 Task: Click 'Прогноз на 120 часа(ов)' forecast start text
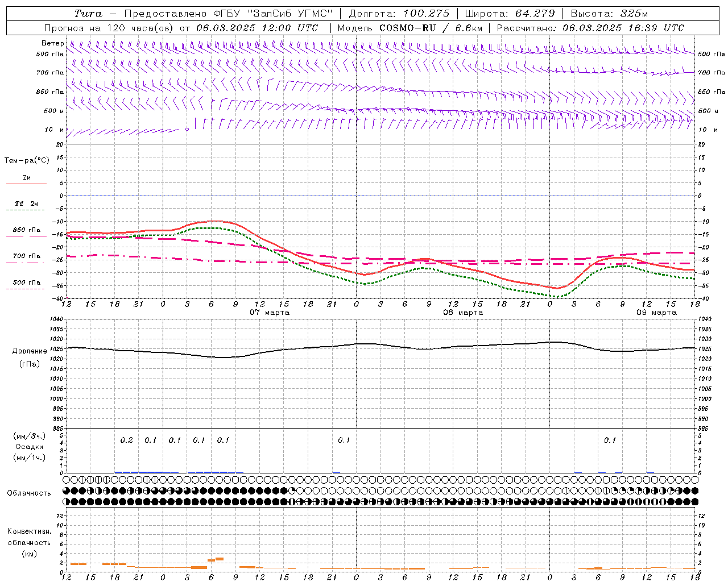coord(110,28)
